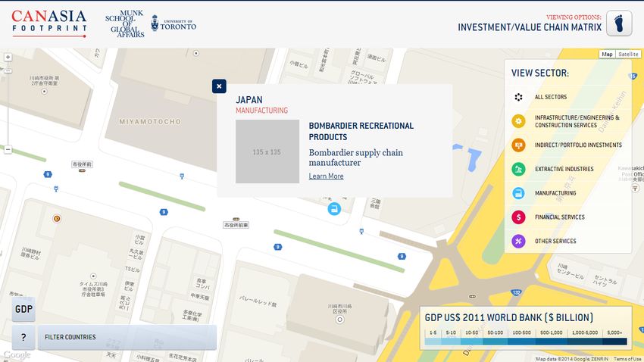Click the blue manufacturing map marker
This screenshot has height=362, width=644.
tap(334, 208)
